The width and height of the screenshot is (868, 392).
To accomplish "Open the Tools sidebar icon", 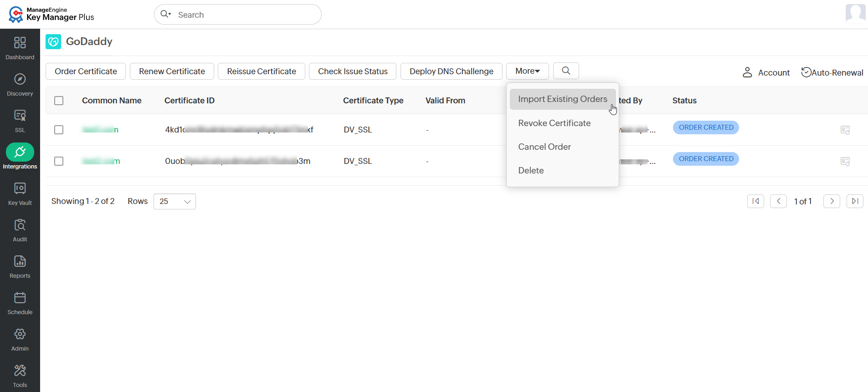I will (20, 371).
